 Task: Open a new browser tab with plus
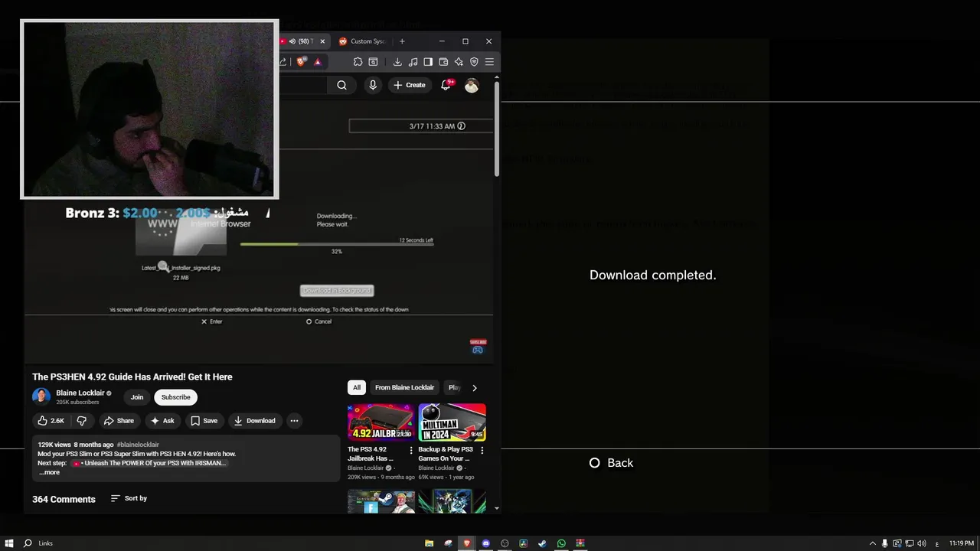[x=402, y=41]
